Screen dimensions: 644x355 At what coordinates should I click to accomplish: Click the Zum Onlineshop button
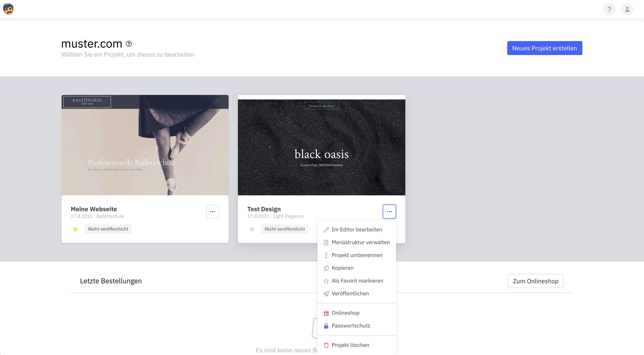(x=535, y=281)
